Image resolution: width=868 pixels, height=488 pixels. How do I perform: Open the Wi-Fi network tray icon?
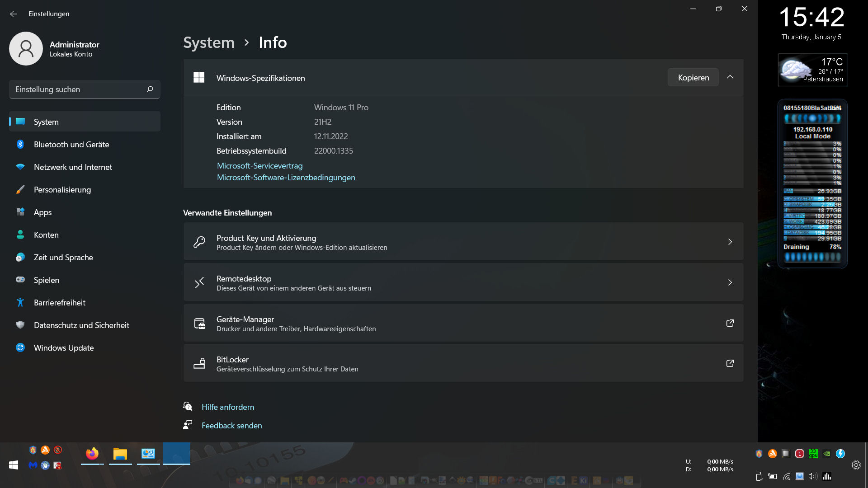pyautogui.click(x=787, y=476)
